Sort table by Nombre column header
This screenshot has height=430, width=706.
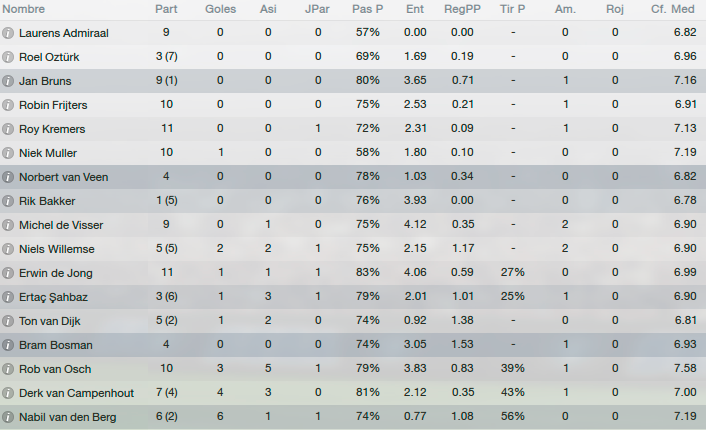[24, 9]
